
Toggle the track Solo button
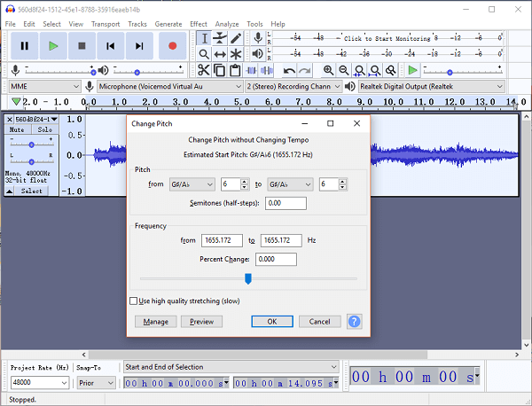click(x=44, y=129)
